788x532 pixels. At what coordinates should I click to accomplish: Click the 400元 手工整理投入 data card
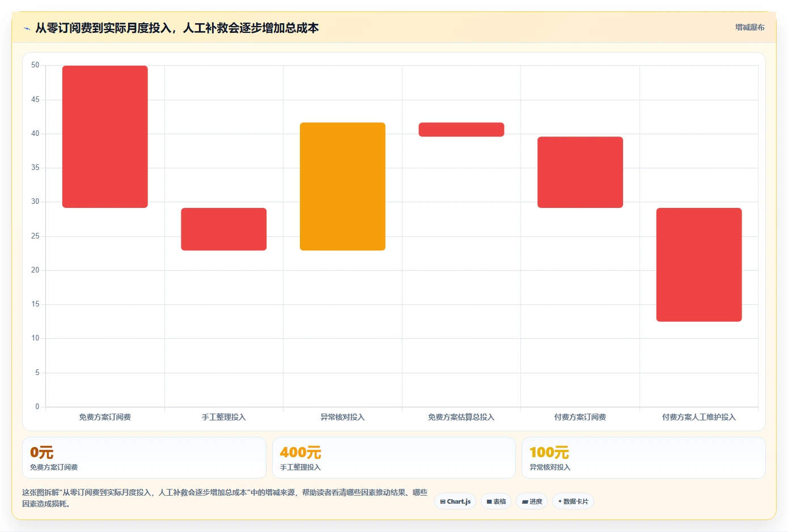tap(394, 458)
